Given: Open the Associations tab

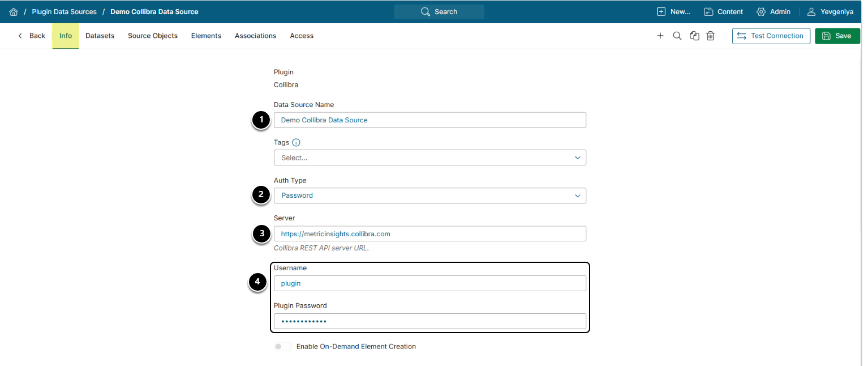Looking at the screenshot, I should [x=255, y=36].
